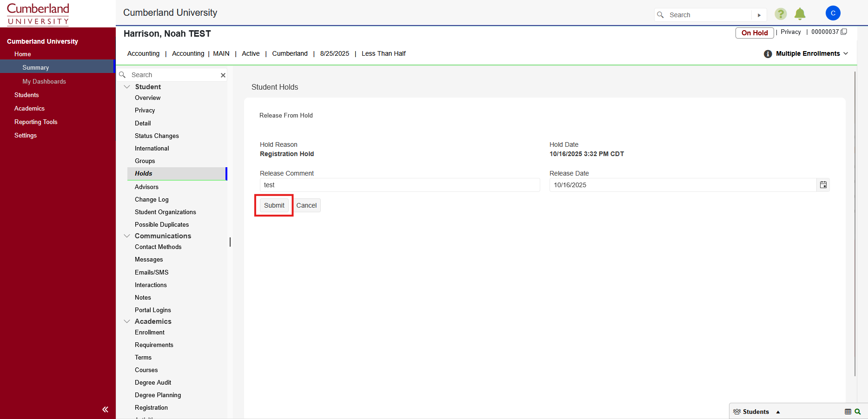The width and height of the screenshot is (868, 419).
Task: Open My Dashboards
Action: [x=44, y=81]
